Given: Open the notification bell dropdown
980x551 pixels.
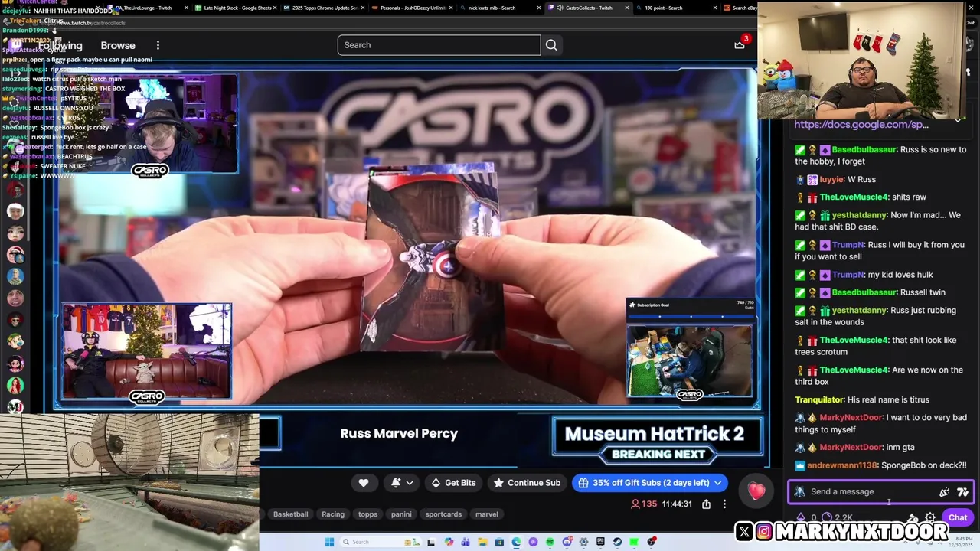Looking at the screenshot, I should [x=403, y=483].
